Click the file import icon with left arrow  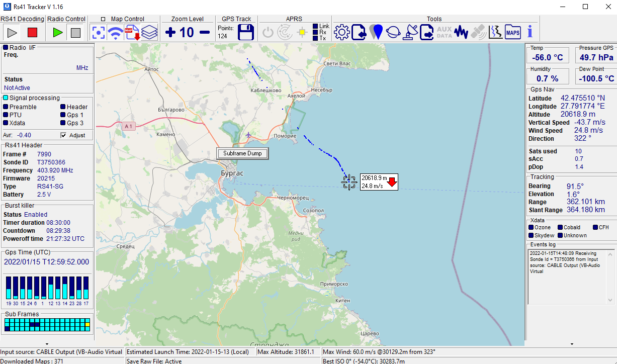point(359,33)
